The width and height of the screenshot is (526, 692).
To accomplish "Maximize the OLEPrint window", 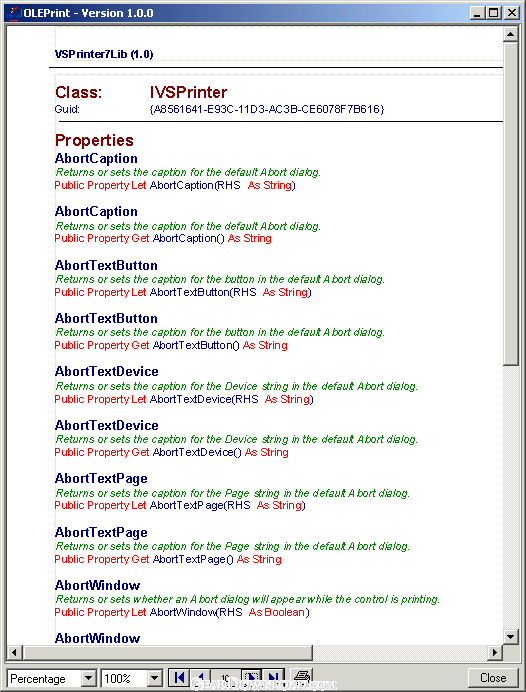I will (x=494, y=13).
